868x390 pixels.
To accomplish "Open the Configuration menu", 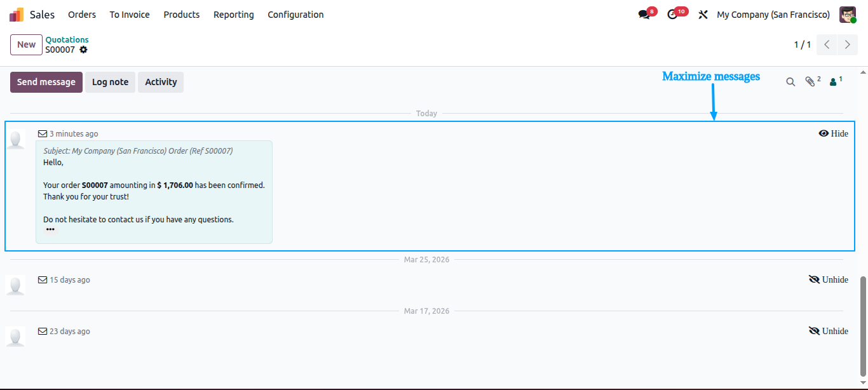I will 295,15.
